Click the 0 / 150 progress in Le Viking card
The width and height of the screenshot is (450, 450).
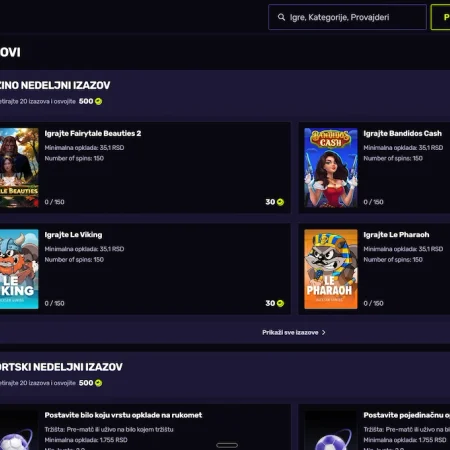point(54,303)
